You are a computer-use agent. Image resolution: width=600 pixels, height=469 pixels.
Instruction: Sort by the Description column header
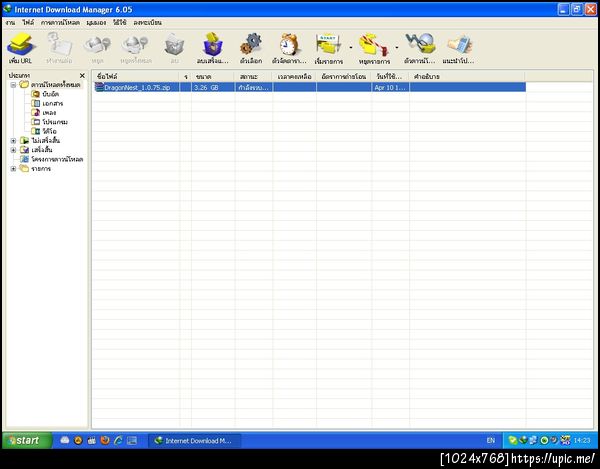point(467,77)
